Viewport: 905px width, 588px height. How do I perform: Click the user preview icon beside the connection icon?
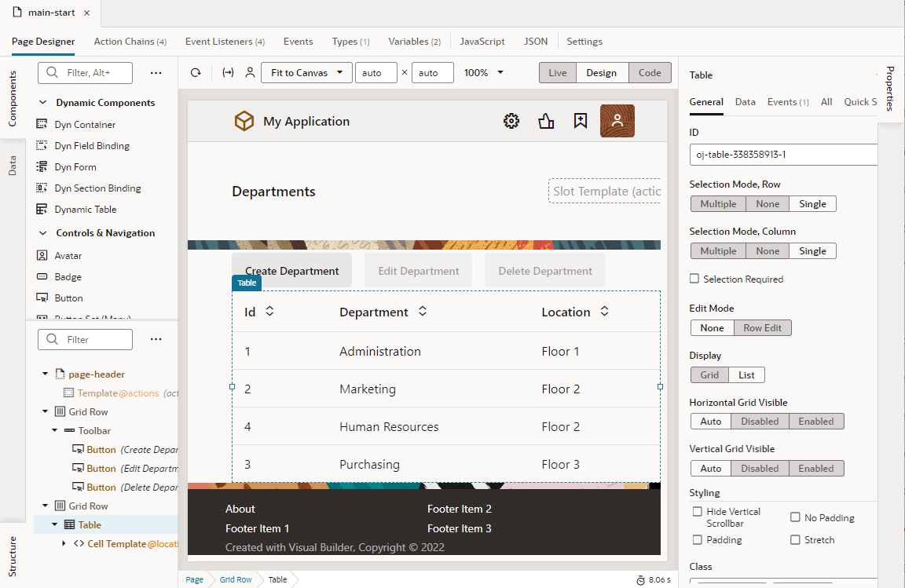coord(249,71)
